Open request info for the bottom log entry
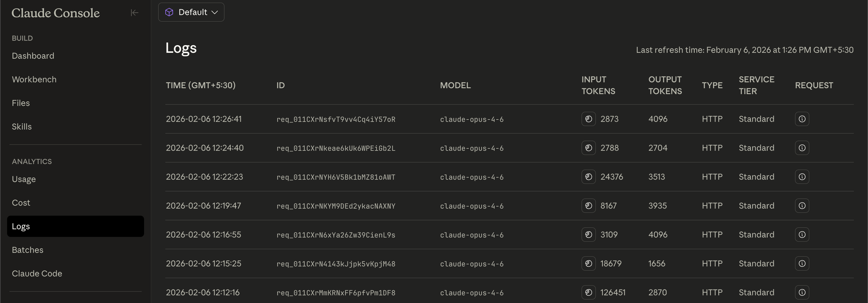 [802, 293]
